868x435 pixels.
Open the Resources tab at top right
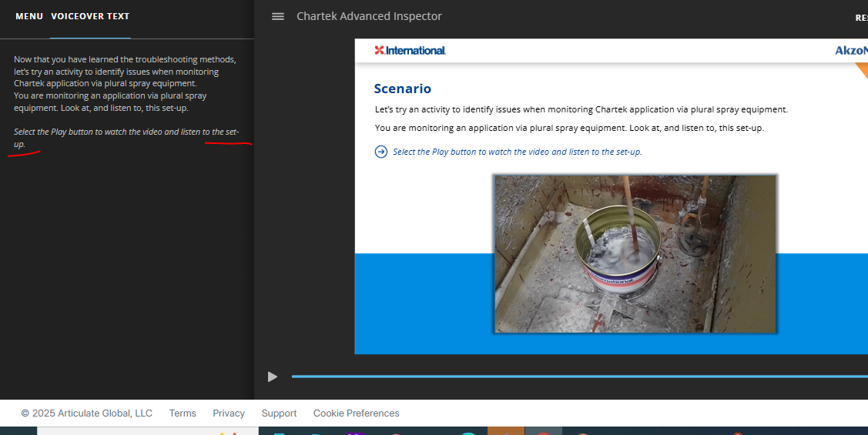tap(860, 17)
